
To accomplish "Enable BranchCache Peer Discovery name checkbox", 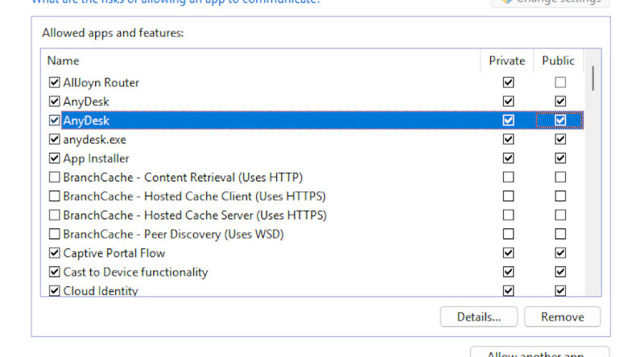I will coord(54,234).
